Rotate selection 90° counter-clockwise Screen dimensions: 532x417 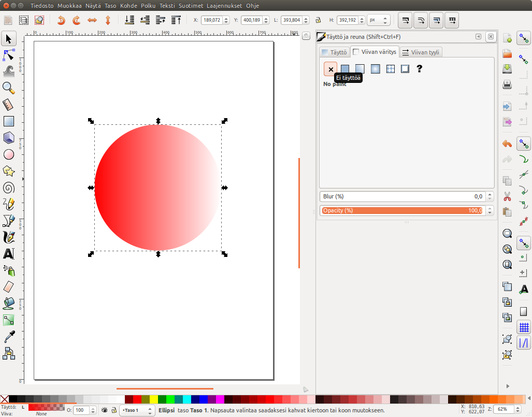[x=61, y=20]
